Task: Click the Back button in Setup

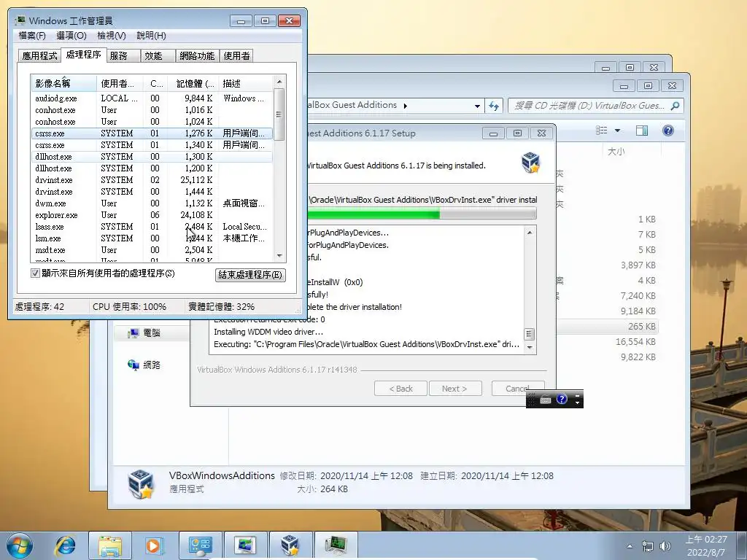Action: click(x=400, y=389)
